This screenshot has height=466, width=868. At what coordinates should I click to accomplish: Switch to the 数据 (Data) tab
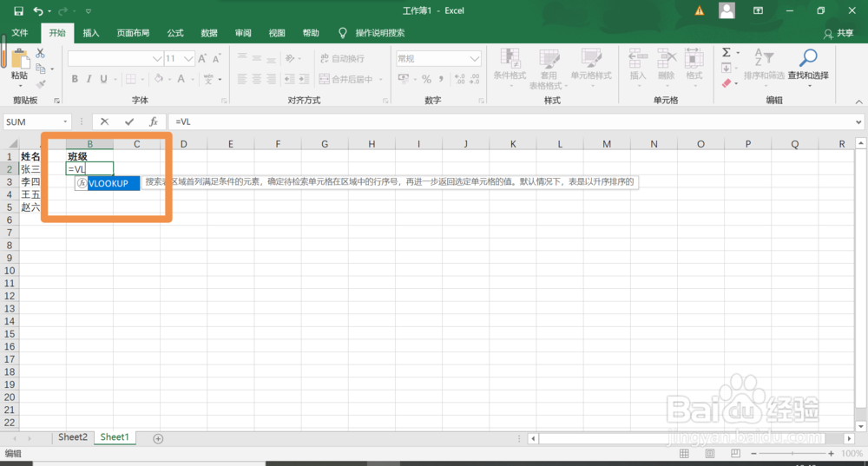(209, 33)
